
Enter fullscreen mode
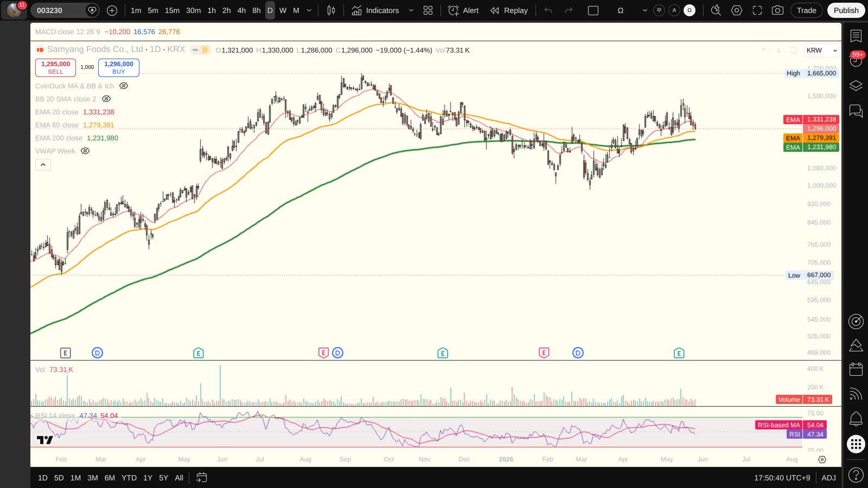[757, 10]
